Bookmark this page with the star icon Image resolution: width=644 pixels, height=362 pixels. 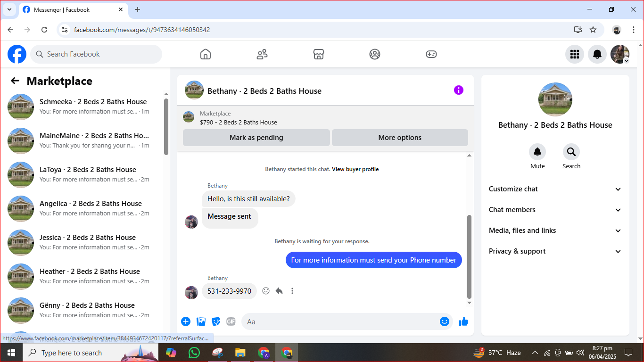click(x=593, y=30)
